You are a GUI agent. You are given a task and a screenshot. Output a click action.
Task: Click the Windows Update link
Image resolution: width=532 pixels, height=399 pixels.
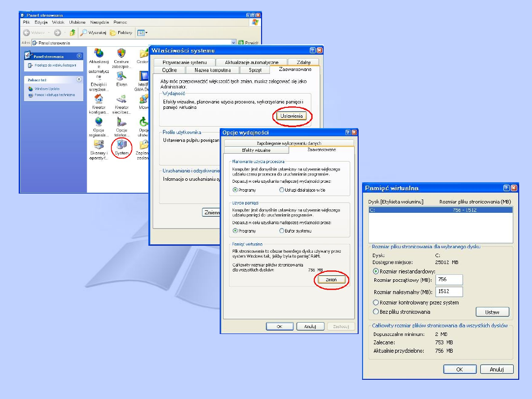47,89
